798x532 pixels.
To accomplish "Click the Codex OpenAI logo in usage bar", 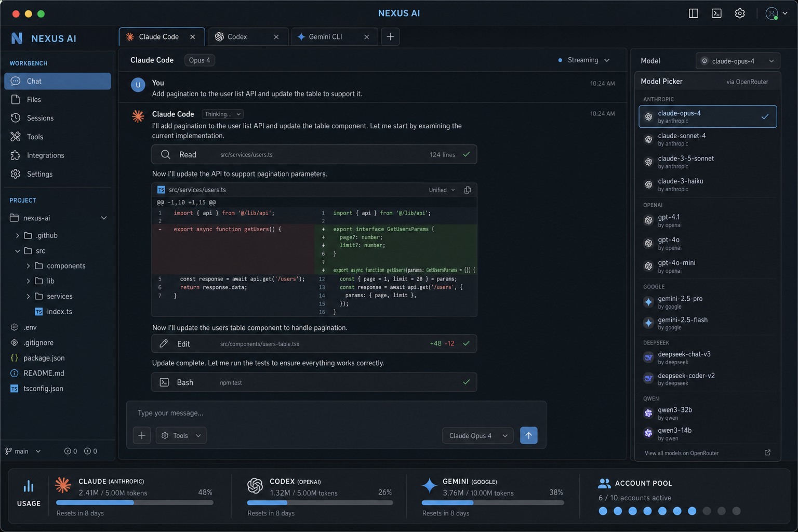I will click(x=255, y=486).
